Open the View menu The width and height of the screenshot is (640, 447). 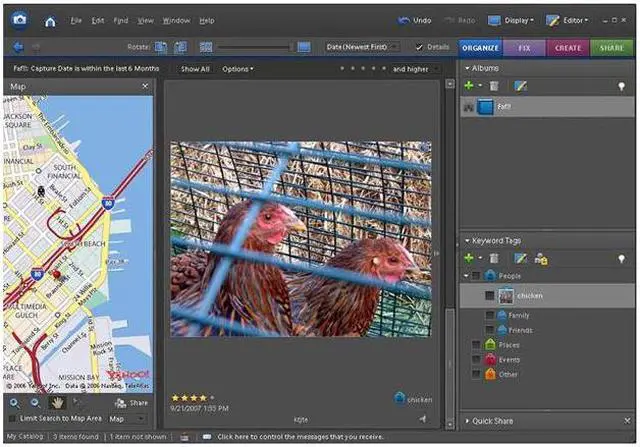[145, 20]
